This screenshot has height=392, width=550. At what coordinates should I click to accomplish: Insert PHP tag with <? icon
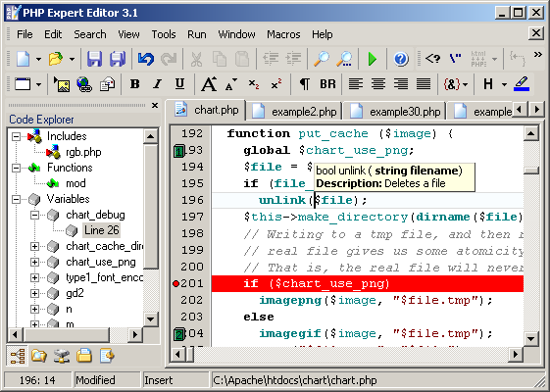coord(432,58)
